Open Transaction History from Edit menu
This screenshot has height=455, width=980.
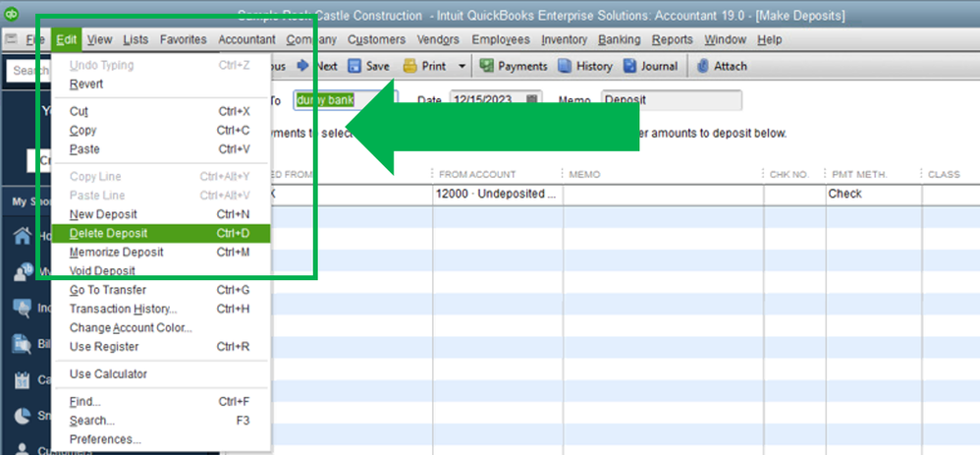pos(161,309)
